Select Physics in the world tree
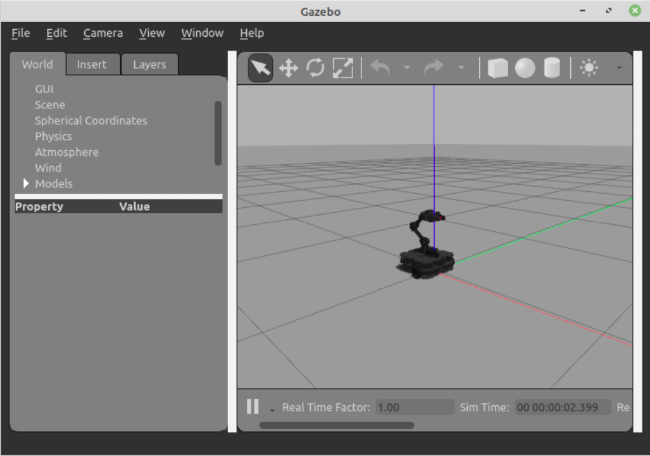 tap(53, 136)
